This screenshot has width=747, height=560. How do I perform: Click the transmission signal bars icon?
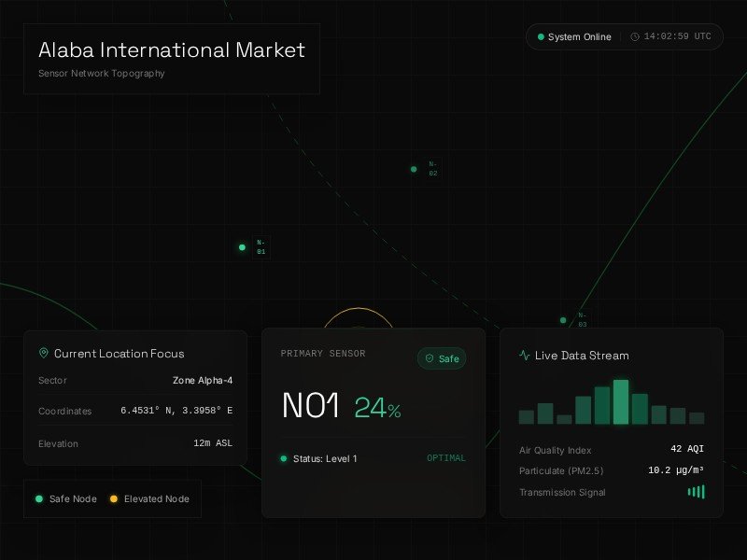pyautogui.click(x=697, y=492)
